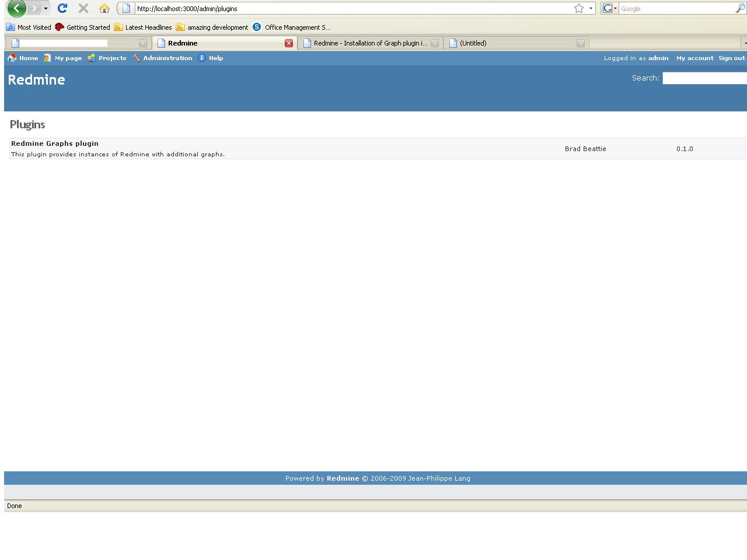Click the magnifier search icon
The image size is (747, 560).
(740, 8)
